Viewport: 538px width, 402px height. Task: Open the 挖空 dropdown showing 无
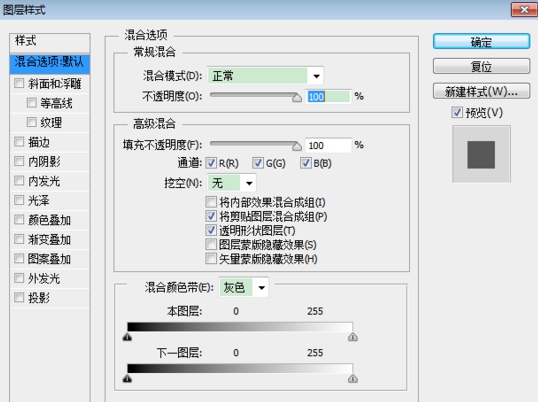[232, 183]
